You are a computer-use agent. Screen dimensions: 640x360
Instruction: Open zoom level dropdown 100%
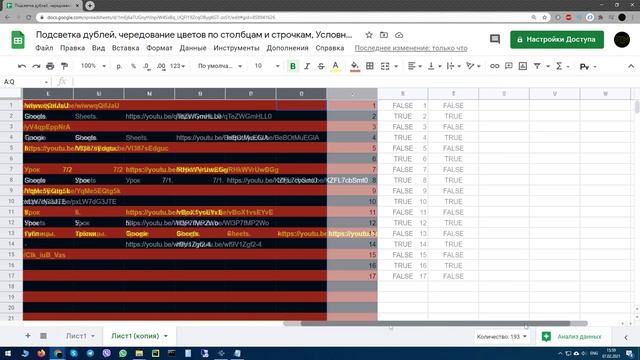[93, 66]
